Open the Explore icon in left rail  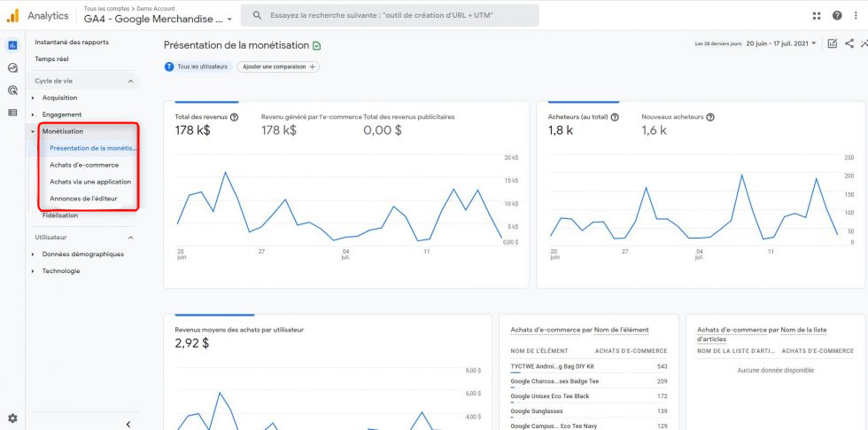click(x=12, y=68)
